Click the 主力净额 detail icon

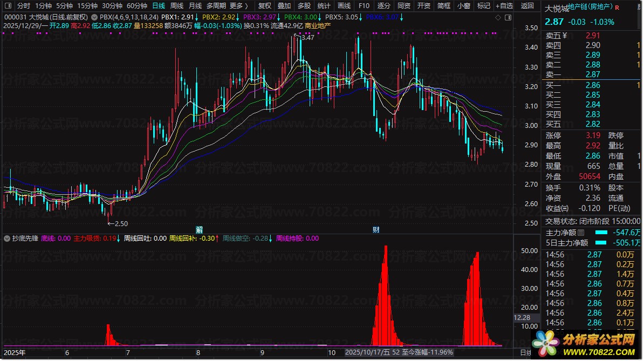click(581, 233)
